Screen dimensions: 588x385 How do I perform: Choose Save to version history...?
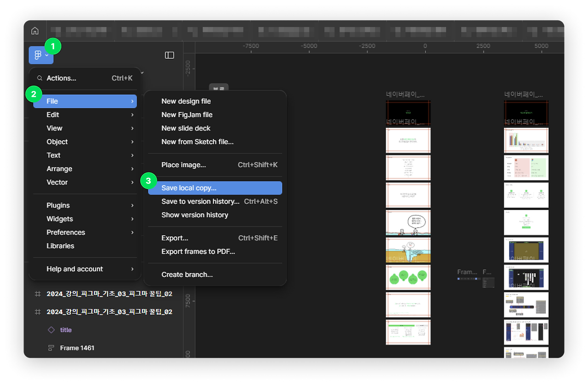[x=215, y=201]
